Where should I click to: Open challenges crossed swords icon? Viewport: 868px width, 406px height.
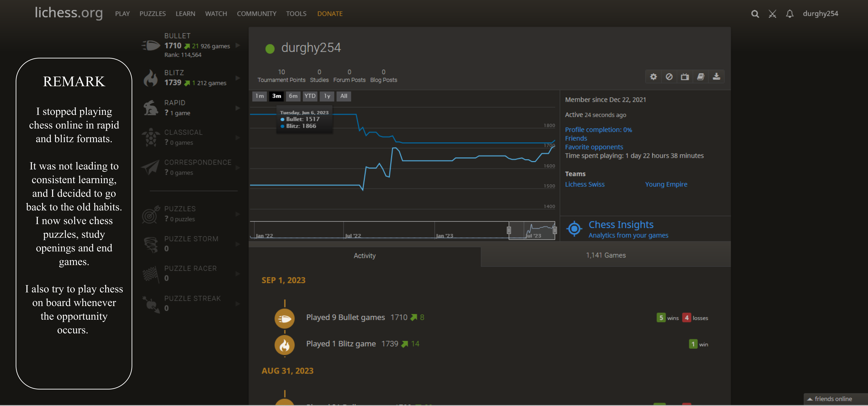[772, 14]
